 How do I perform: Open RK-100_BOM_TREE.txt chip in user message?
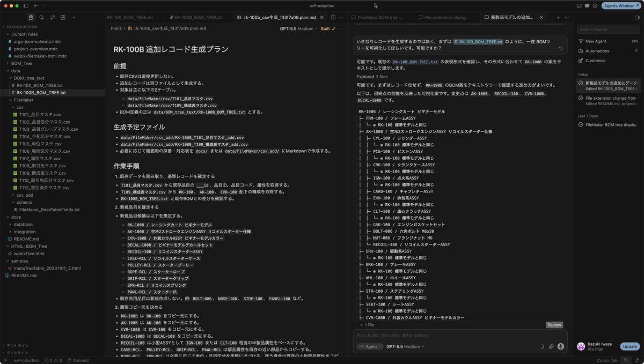478,41
